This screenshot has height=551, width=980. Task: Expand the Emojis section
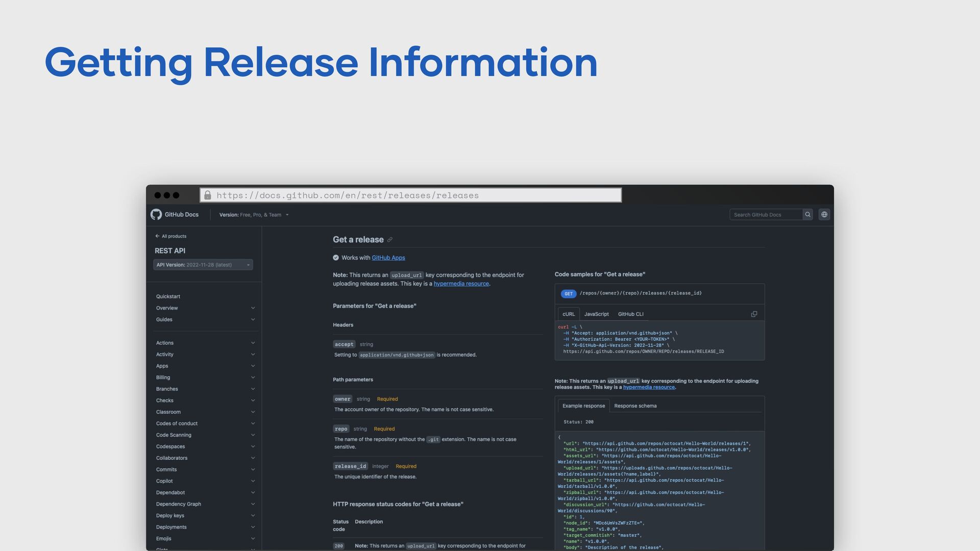205,539
